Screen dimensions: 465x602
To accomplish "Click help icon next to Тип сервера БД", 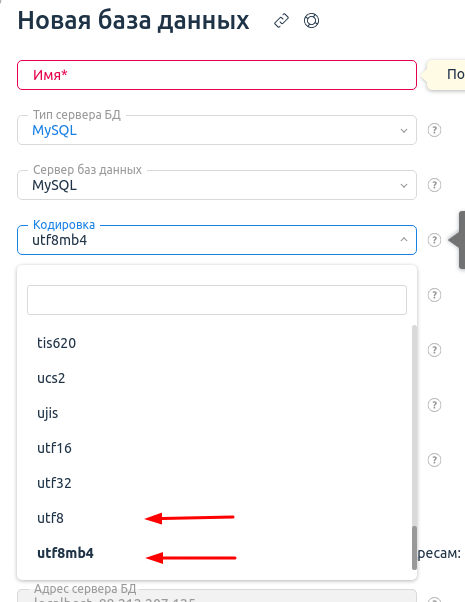I will point(434,130).
